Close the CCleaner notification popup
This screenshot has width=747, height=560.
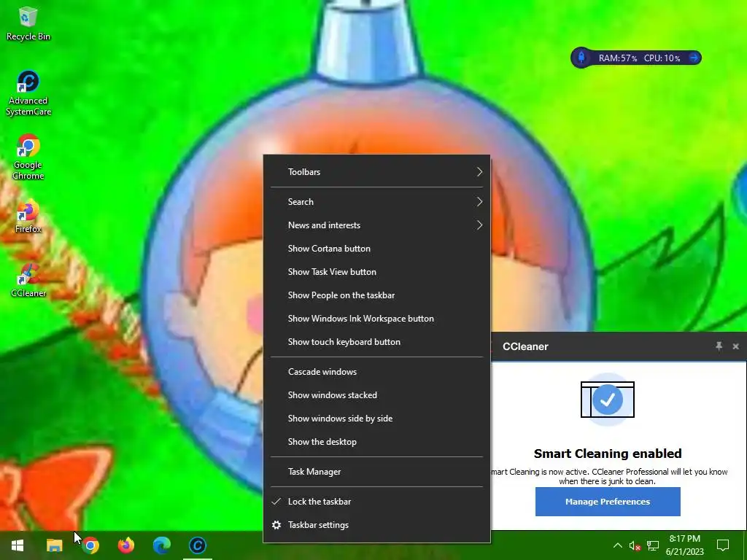click(735, 346)
